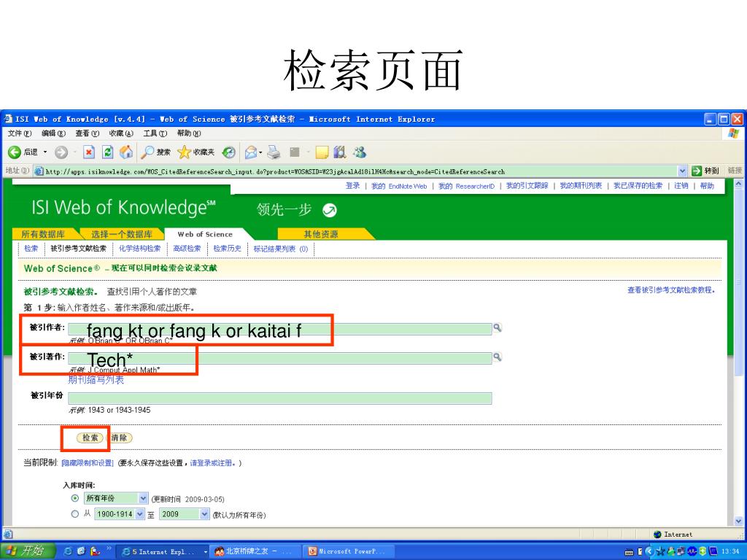The width and height of the screenshot is (747, 560).
Task: Click the yellow note icon in the toolbar
Action: [x=322, y=152]
